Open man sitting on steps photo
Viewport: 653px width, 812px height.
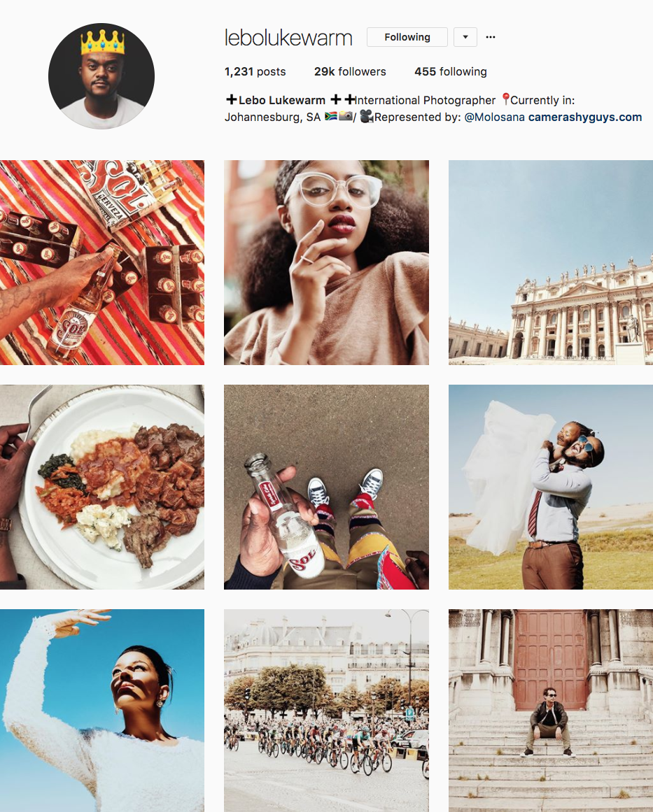[551, 711]
